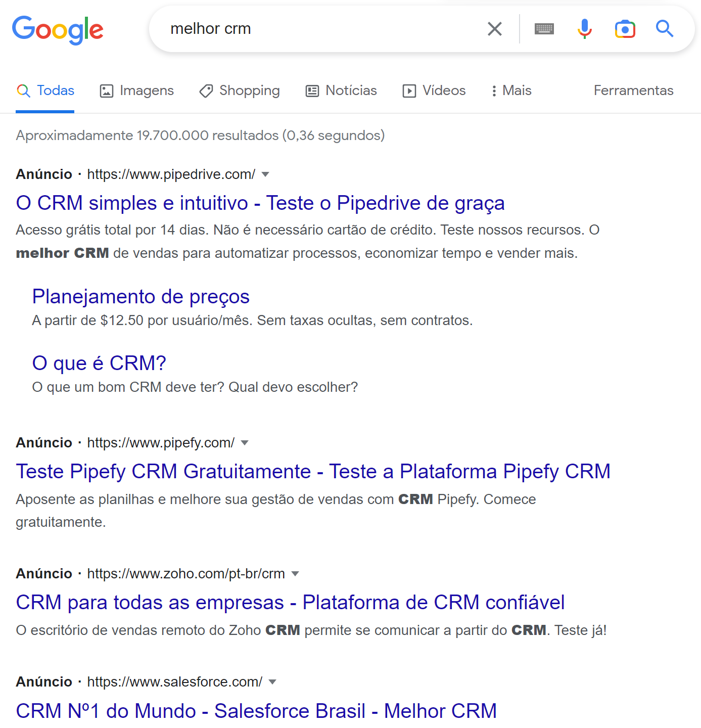Click the https://www.pipefy.com/ URL text
Image resolution: width=701 pixels, height=728 pixels.
161,443
